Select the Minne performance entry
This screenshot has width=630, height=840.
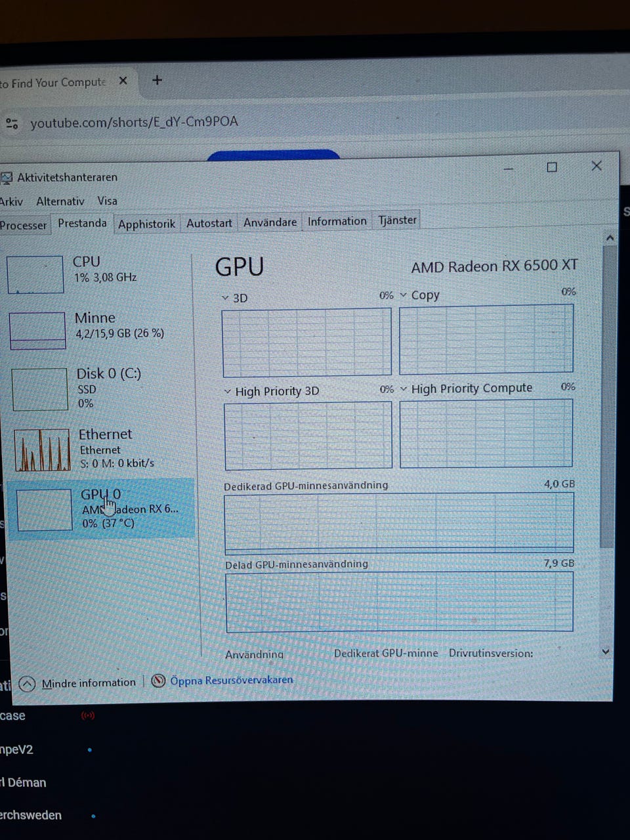click(x=100, y=329)
